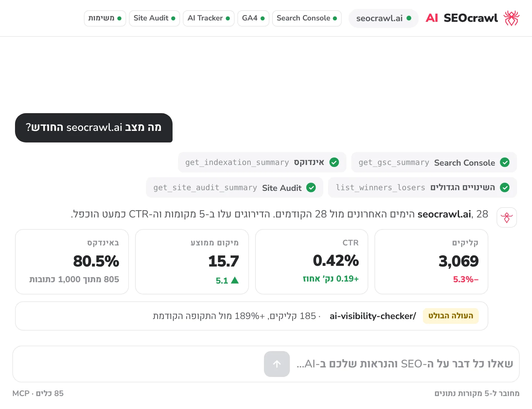
Task: Click the AI SEOcrawl brand name
Action: tap(462, 18)
